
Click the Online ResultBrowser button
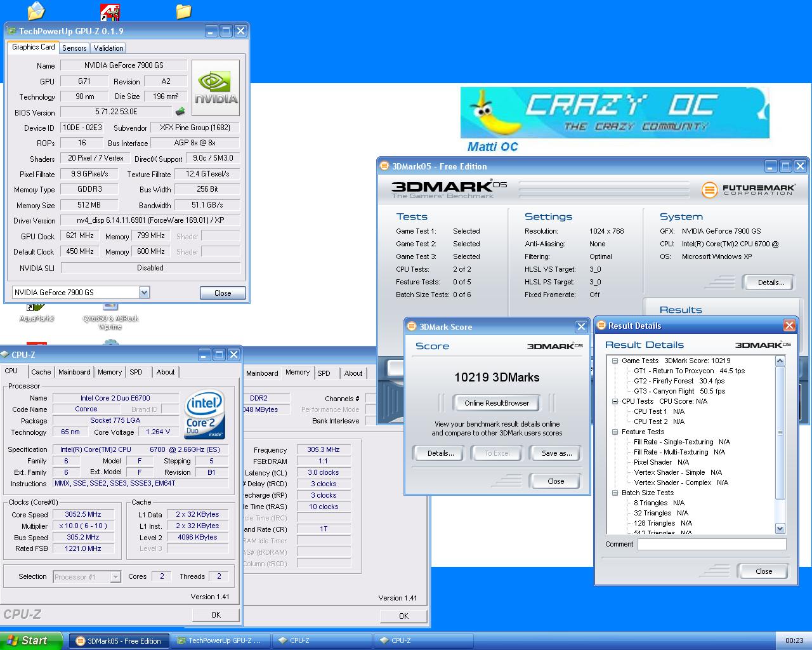[497, 403]
